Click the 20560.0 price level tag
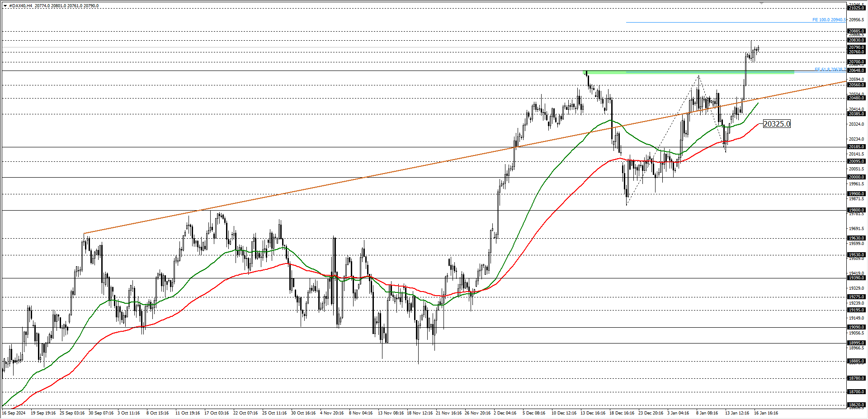The height and width of the screenshot is (419, 868). click(856, 85)
